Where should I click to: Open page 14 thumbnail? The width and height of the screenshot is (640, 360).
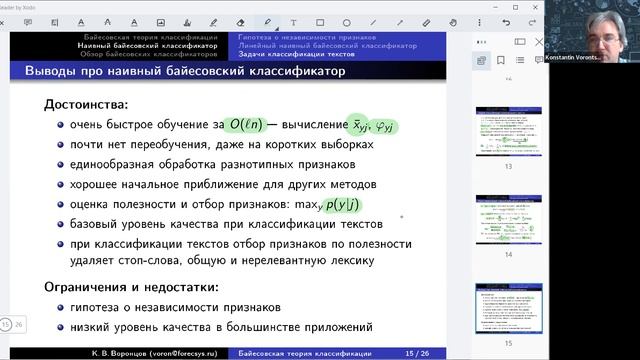click(509, 220)
